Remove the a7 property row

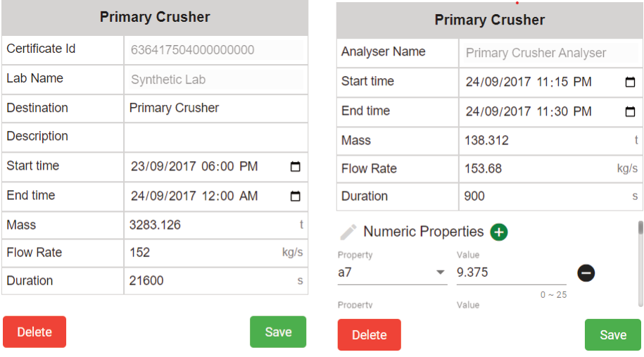(x=586, y=273)
